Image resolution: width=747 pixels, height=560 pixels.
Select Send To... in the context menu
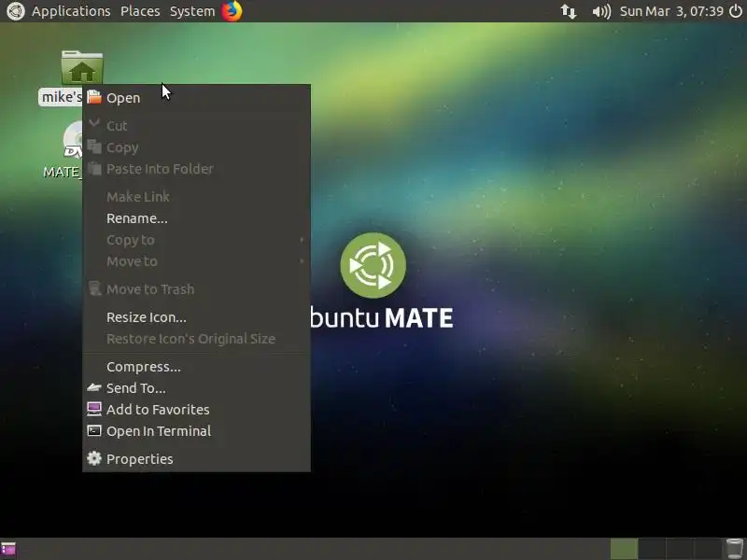[x=196, y=388]
